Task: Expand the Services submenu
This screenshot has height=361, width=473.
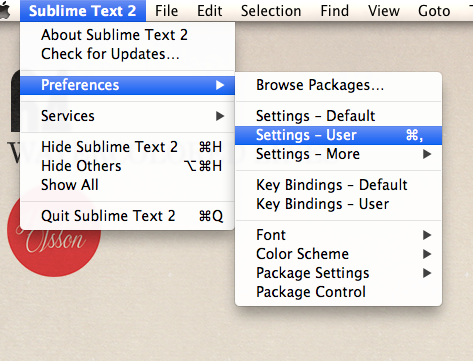Action: (x=128, y=116)
